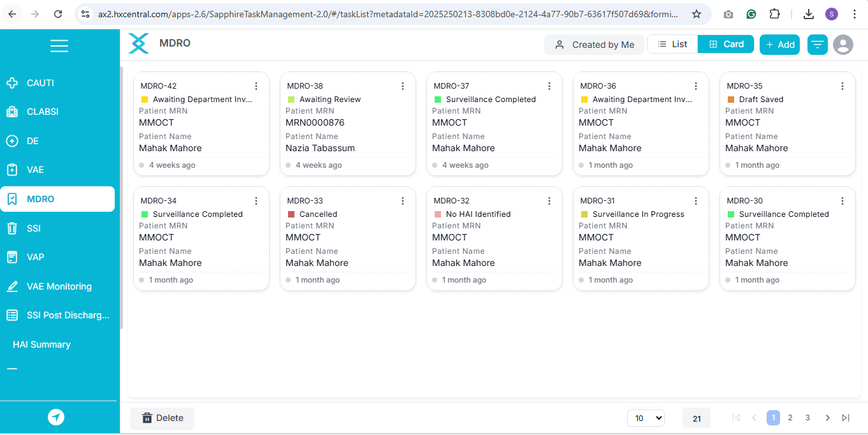Open the page size dropdown showing 10
The width and height of the screenshot is (868, 435).
(x=646, y=418)
